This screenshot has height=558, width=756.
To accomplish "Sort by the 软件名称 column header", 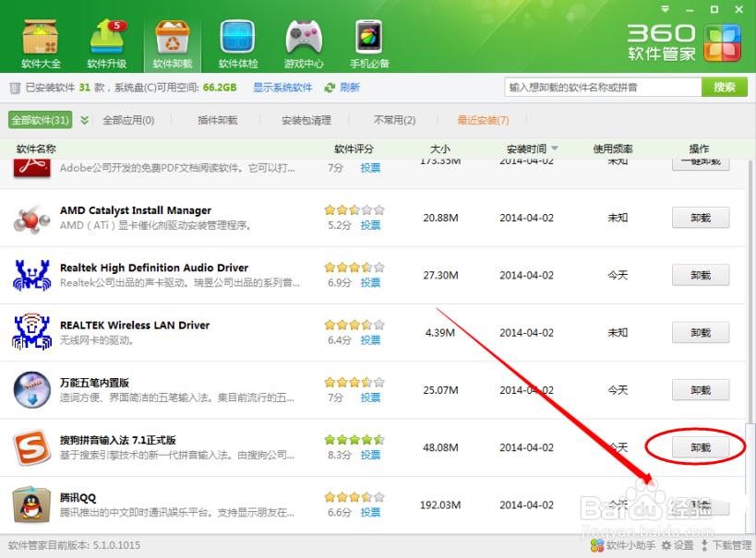I will pyautogui.click(x=36, y=148).
